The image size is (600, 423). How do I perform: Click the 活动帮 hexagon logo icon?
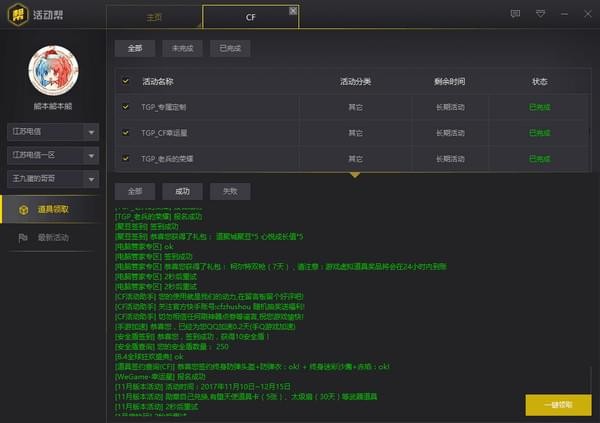18,15
